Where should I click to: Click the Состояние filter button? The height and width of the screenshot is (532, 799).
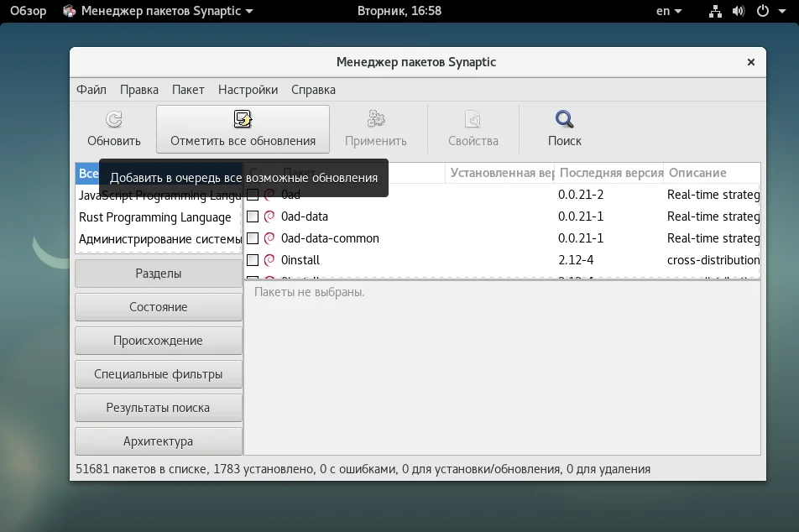point(159,307)
